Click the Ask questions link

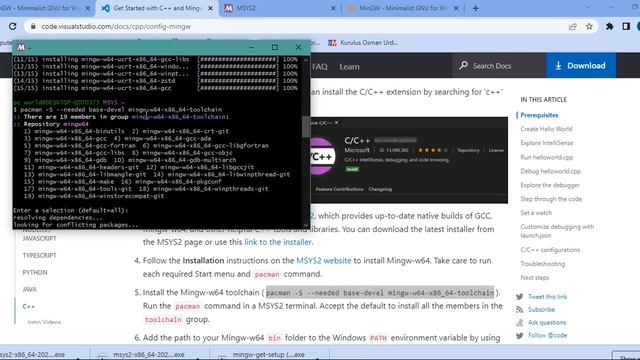(x=547, y=322)
